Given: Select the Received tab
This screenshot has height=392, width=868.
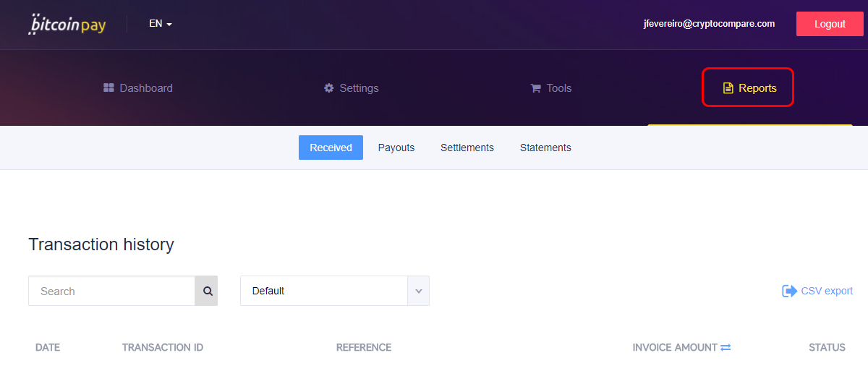Looking at the screenshot, I should click(331, 148).
